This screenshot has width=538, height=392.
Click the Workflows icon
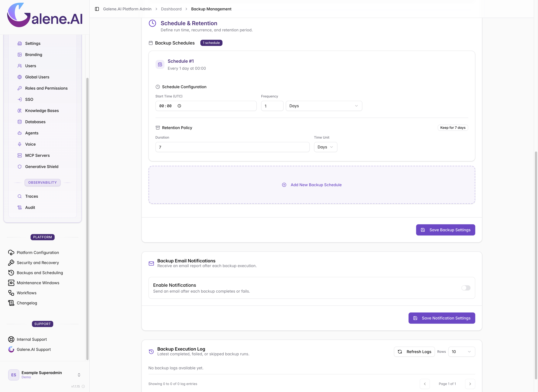[x=11, y=293]
